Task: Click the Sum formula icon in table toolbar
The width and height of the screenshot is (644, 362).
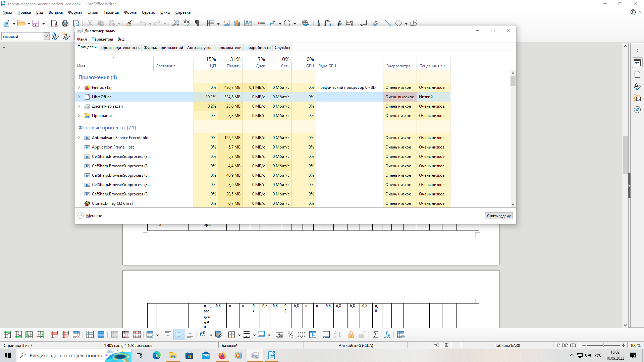Action: pyautogui.click(x=376, y=335)
